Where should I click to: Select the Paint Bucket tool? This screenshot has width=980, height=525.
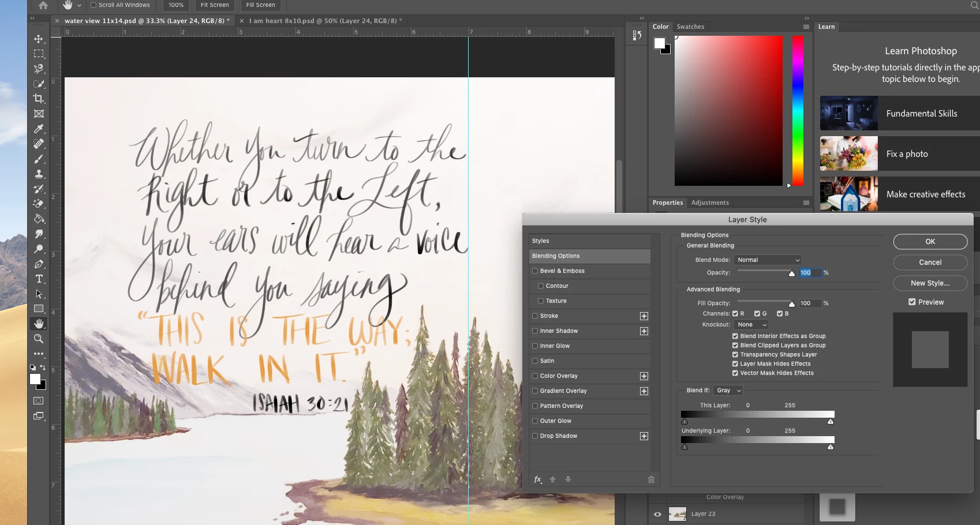coord(39,219)
